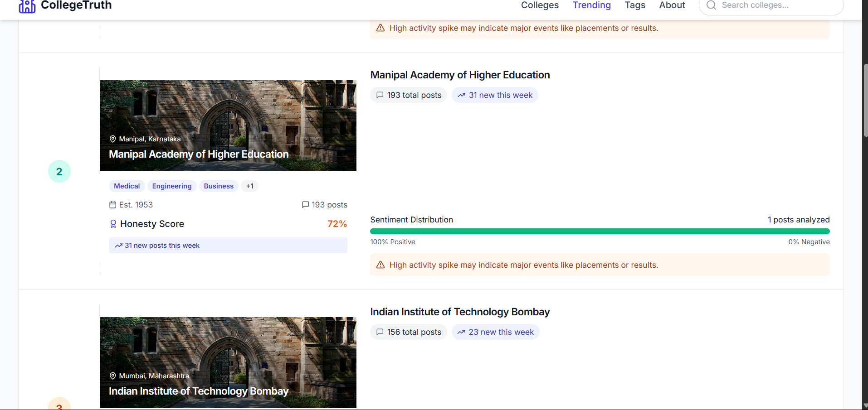Click the speech bubble icon in 193 total posts
Screen dimensions: 868x410
point(380,95)
